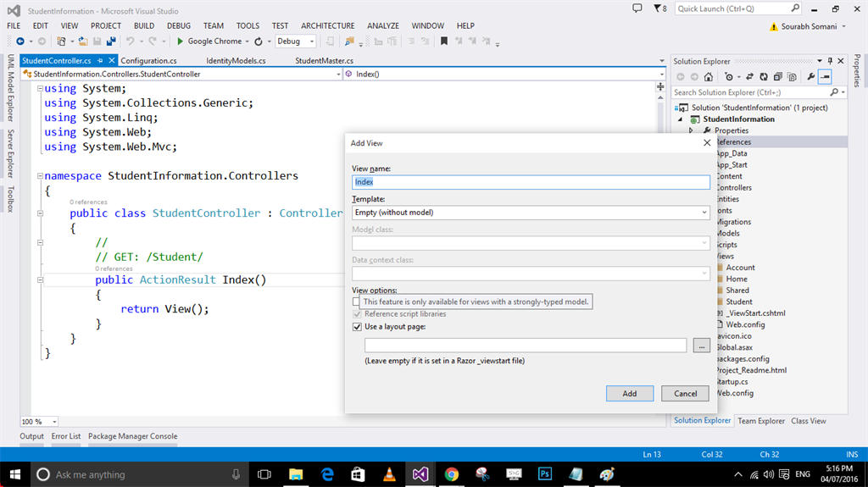Start debugging with the green play icon

coord(180,41)
